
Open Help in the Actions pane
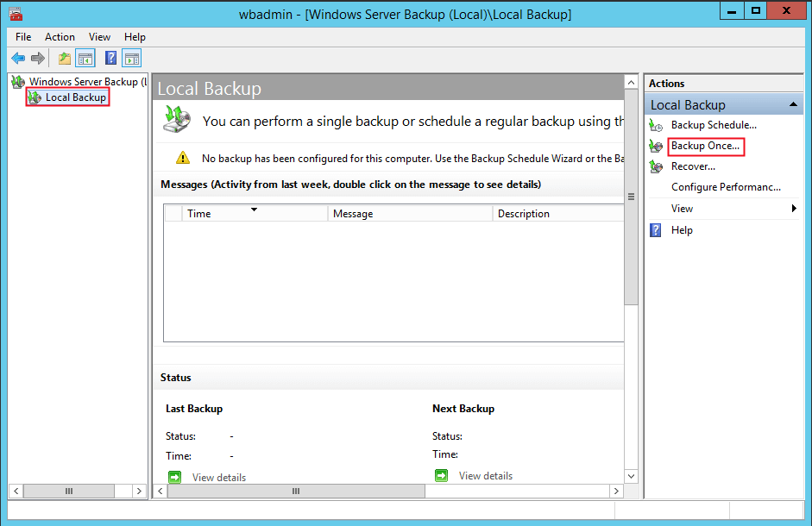pos(682,230)
